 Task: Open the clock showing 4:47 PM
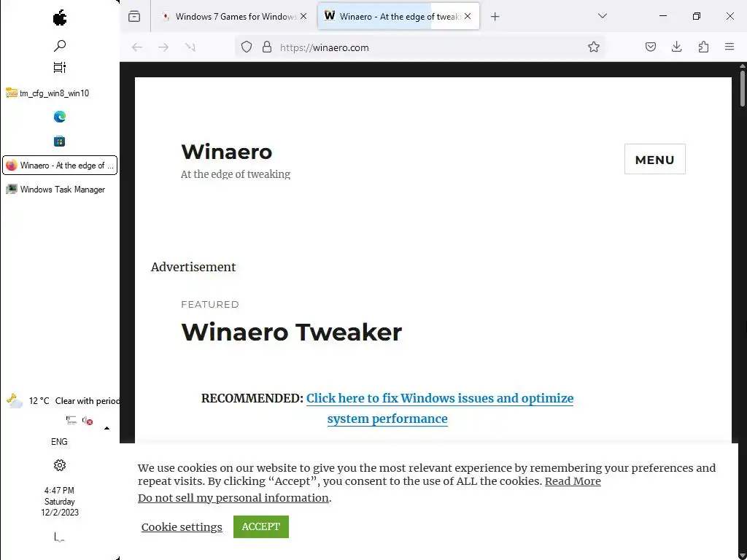(x=60, y=502)
